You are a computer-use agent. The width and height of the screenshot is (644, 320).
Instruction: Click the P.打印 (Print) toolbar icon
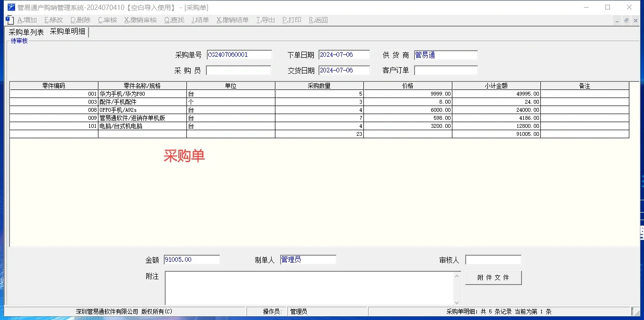291,20
